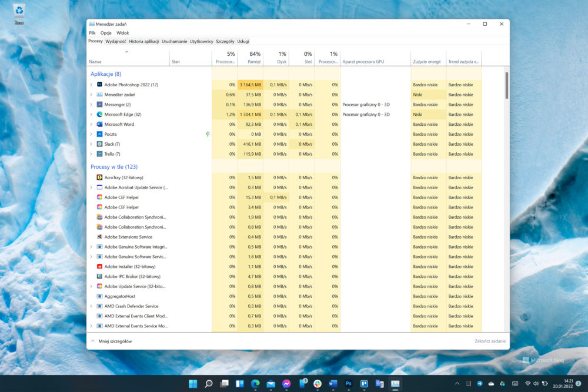Click the Slack process icon
This screenshot has height=392, width=588.
[x=99, y=144]
